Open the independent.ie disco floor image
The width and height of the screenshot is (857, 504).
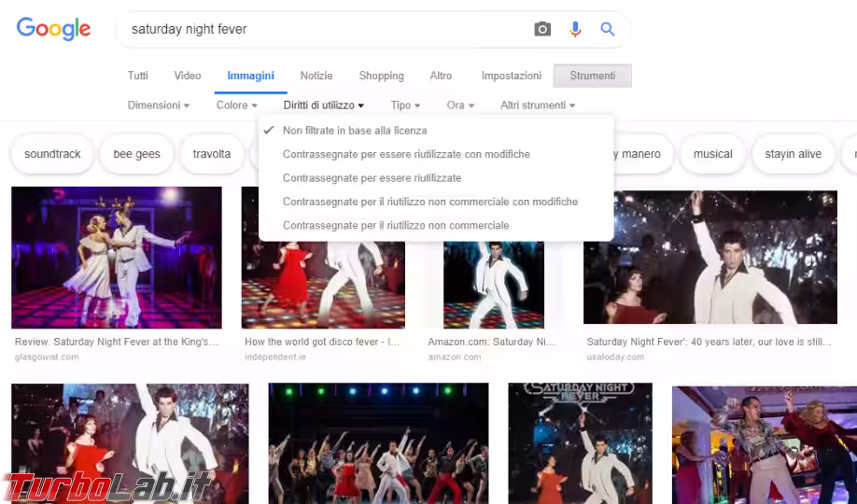(323, 285)
